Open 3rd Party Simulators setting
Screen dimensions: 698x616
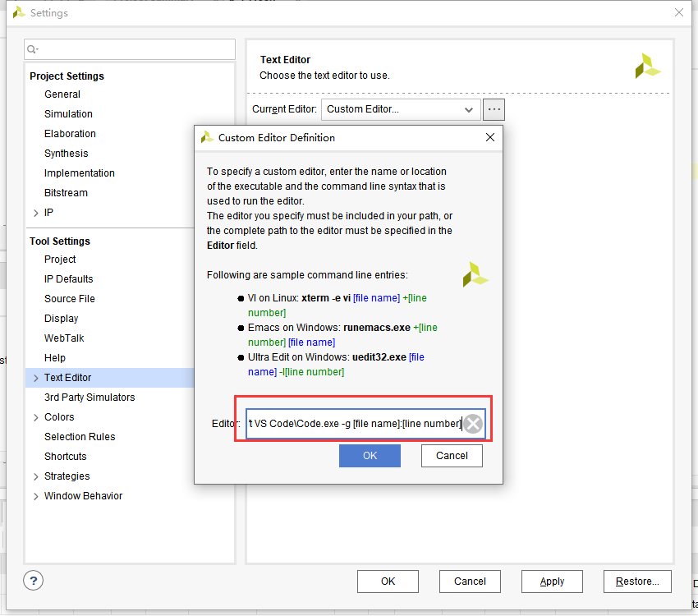(x=90, y=398)
